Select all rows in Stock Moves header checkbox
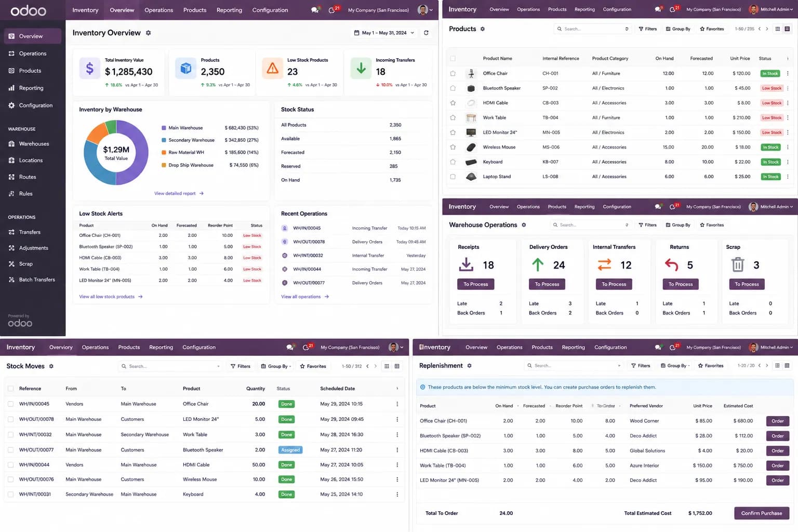Screen dimensions: 798x532 (10, 389)
